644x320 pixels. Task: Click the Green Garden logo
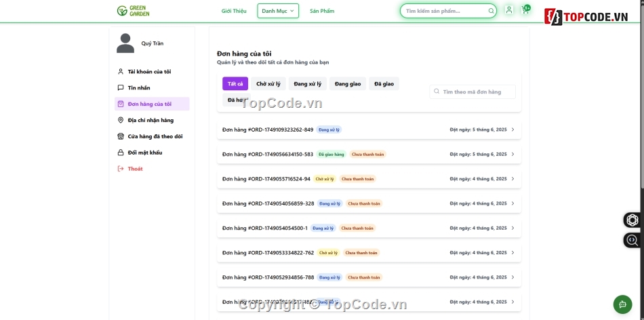[x=133, y=11]
